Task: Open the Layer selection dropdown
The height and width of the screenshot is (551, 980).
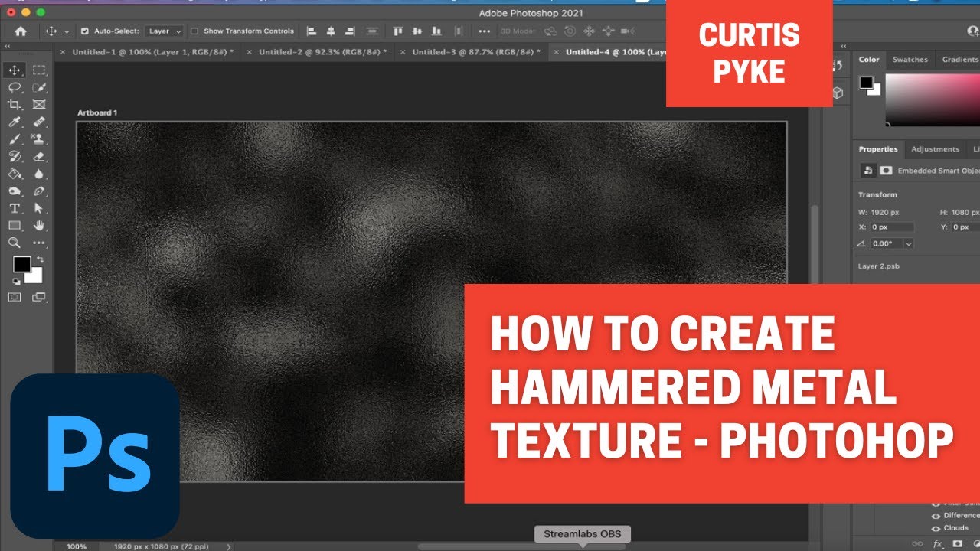Action: pyautogui.click(x=163, y=31)
